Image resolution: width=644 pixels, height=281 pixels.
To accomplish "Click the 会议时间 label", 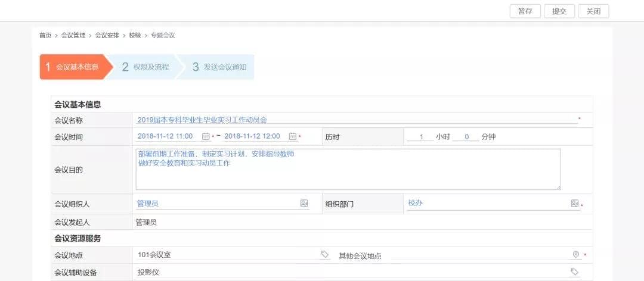I will point(69,137).
